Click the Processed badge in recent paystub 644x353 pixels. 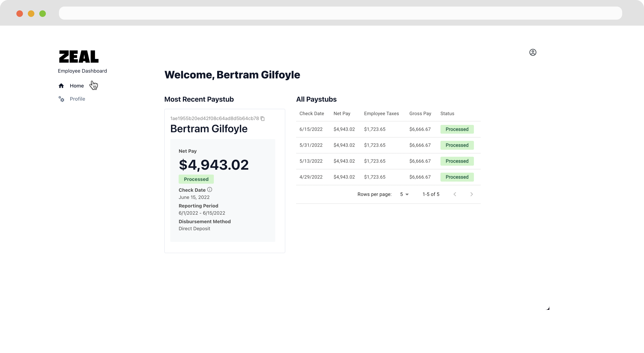click(196, 179)
